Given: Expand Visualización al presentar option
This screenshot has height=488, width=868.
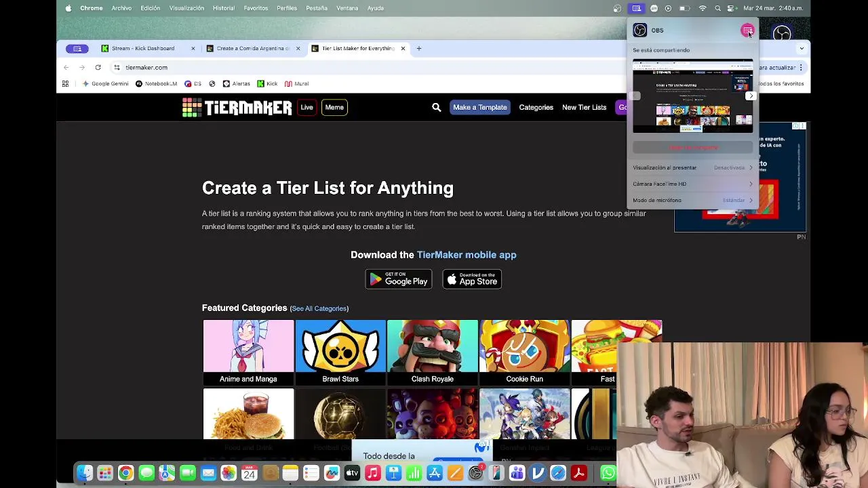Looking at the screenshot, I should tap(692, 167).
